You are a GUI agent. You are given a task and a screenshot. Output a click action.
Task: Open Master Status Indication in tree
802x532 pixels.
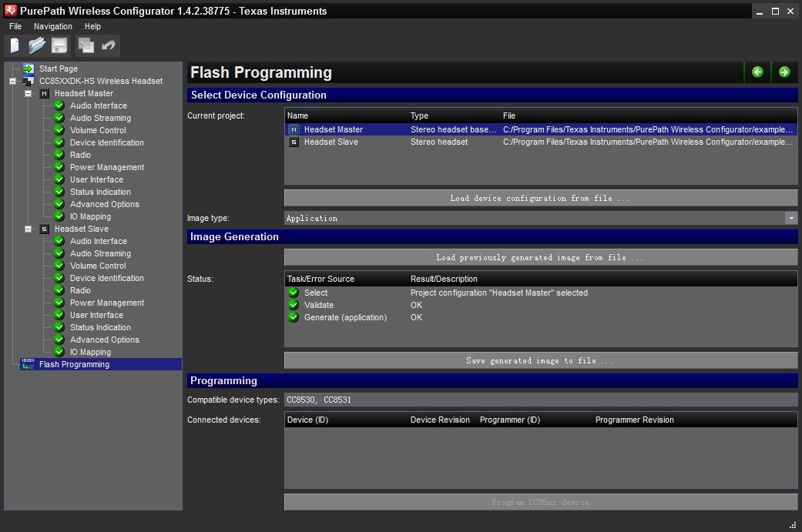[x=100, y=192]
